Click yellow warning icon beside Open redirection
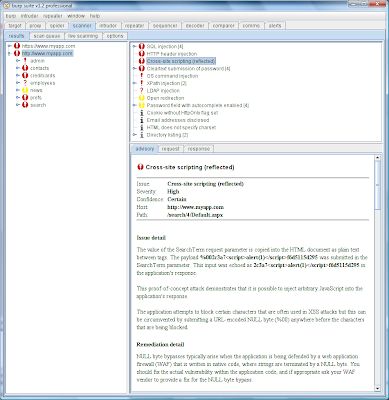Screen dimensions: 389x400 (142, 98)
